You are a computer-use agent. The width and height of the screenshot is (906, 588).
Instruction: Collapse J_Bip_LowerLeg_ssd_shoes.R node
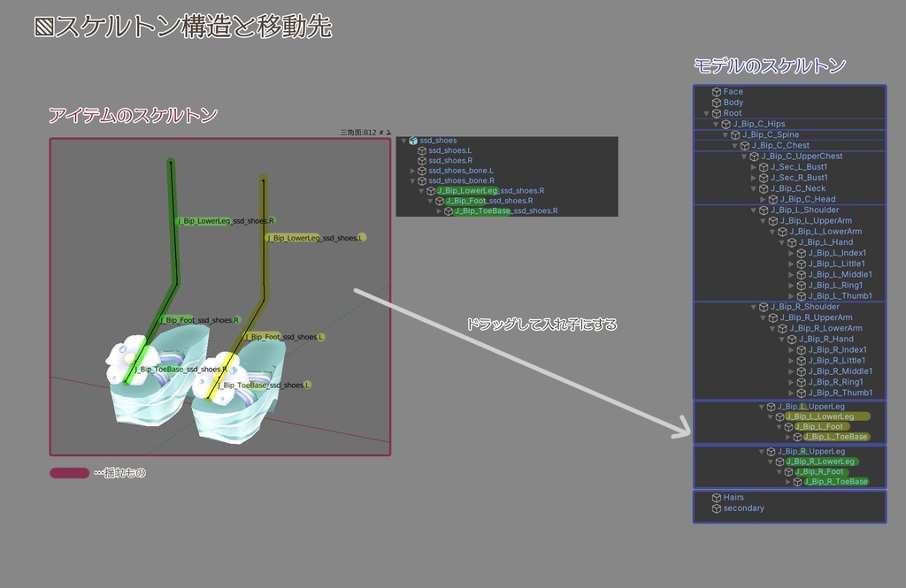(x=421, y=191)
